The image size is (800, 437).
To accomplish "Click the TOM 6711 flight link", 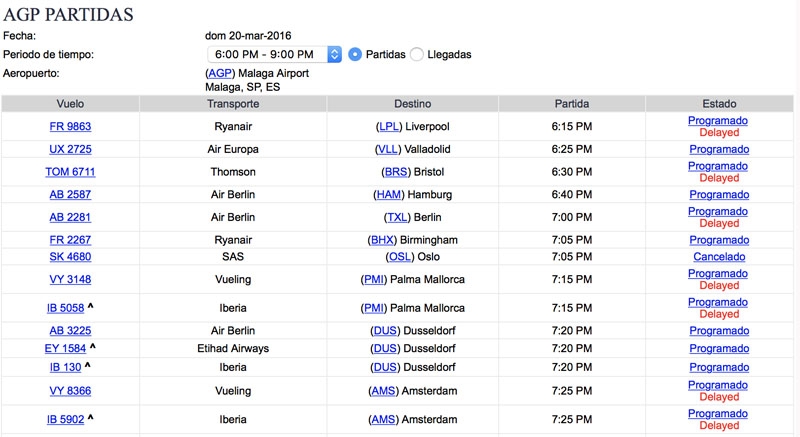I will tap(70, 172).
